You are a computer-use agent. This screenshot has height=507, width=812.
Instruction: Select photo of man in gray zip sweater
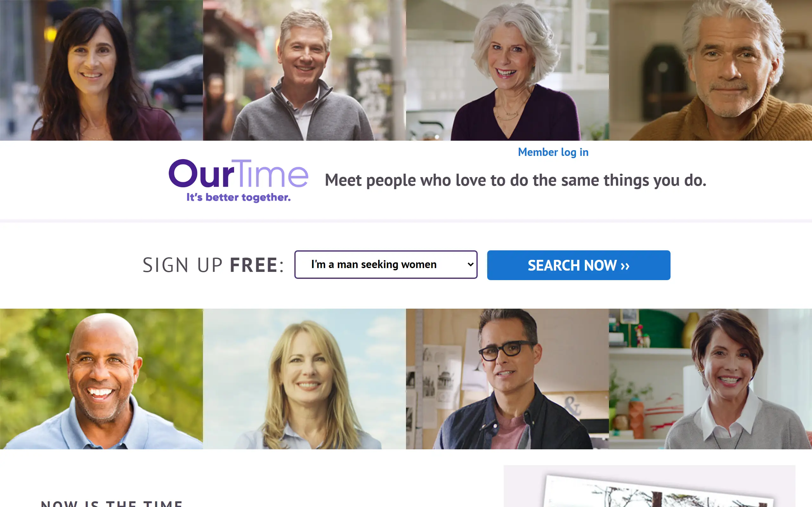pos(304,70)
